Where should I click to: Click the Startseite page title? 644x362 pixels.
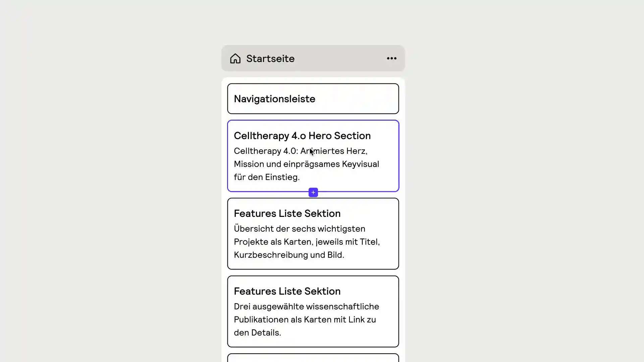pyautogui.click(x=270, y=58)
